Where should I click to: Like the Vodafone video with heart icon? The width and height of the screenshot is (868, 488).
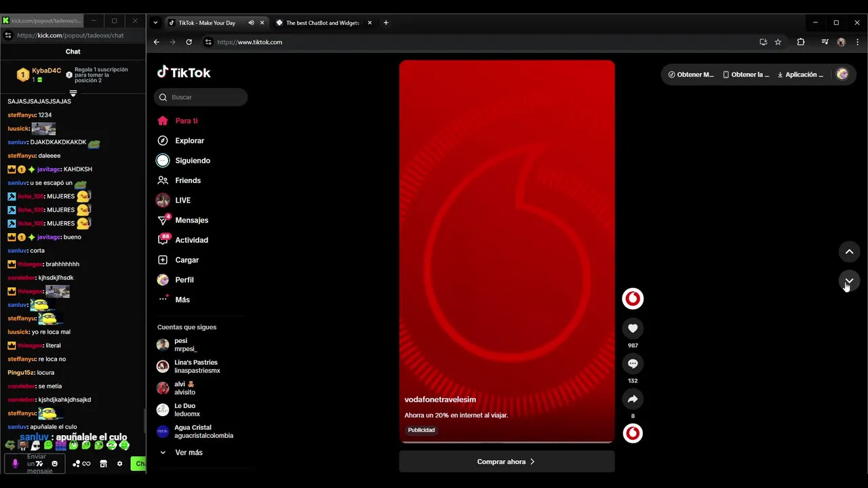633,329
